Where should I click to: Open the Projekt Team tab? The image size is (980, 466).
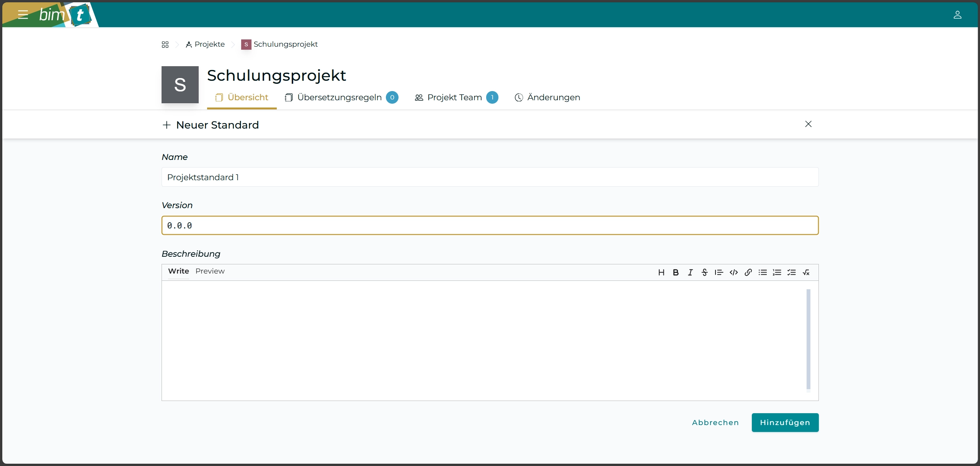pos(454,98)
